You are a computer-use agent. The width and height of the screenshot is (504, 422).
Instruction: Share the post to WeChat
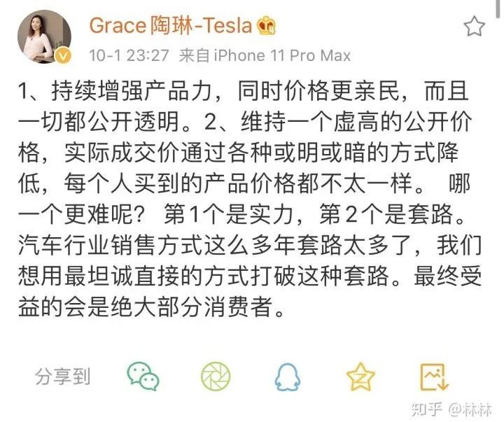click(x=143, y=377)
